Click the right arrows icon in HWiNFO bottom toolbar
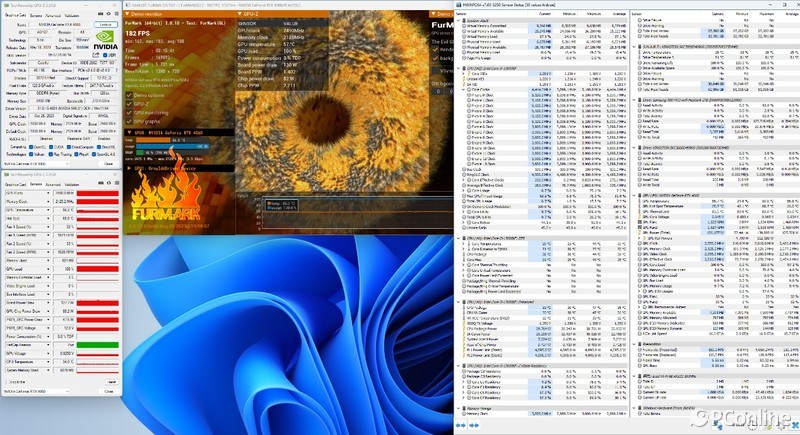 (474, 425)
